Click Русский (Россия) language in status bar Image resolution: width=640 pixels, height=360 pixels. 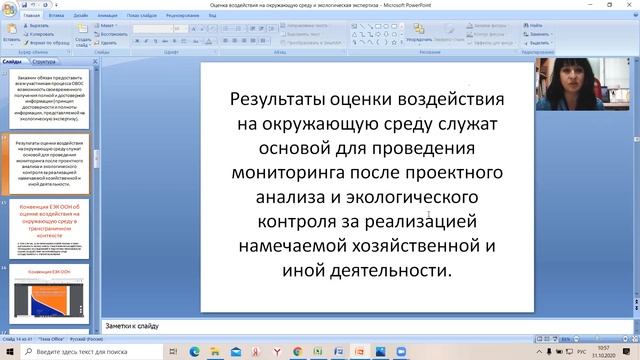click(87, 339)
